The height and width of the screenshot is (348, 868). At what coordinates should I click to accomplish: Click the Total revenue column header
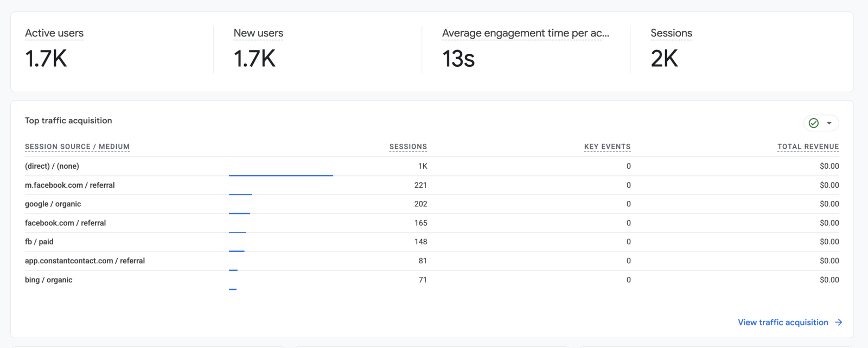pos(808,147)
